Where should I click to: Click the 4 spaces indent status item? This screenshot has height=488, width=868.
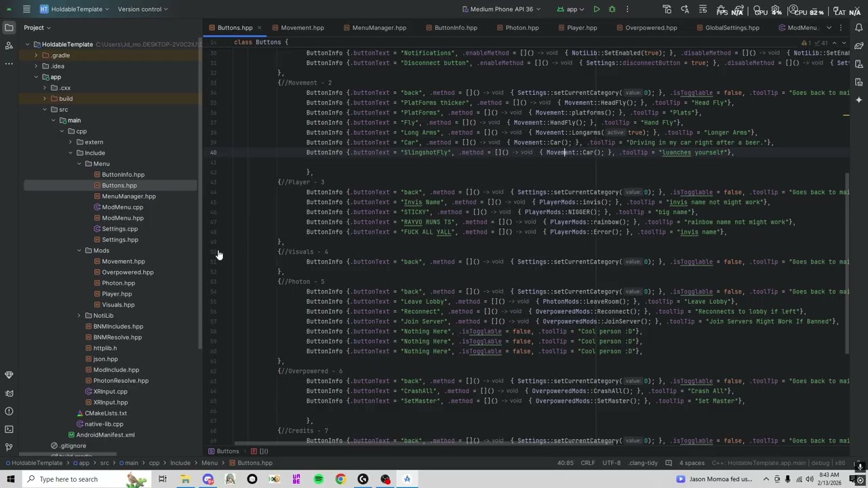pos(692,463)
